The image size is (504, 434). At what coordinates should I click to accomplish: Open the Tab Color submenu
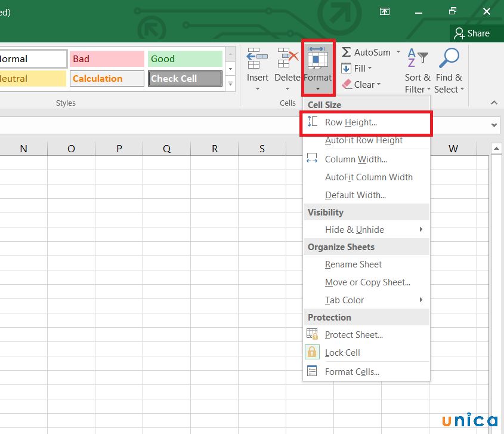coord(344,300)
